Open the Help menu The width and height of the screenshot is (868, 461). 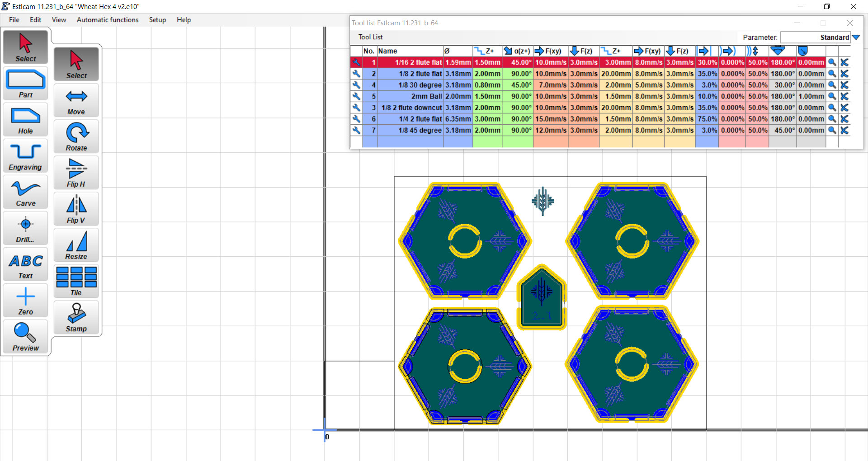[x=184, y=20]
